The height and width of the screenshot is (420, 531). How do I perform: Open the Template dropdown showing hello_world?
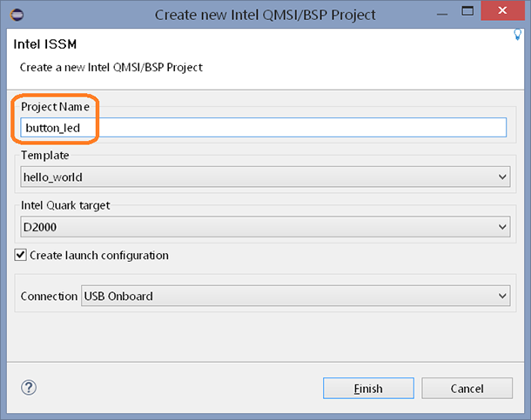(265, 177)
